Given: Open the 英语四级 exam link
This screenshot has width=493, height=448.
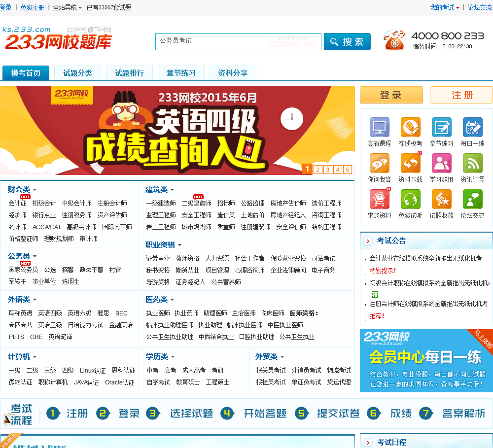Looking at the screenshot, I should coord(50,313).
